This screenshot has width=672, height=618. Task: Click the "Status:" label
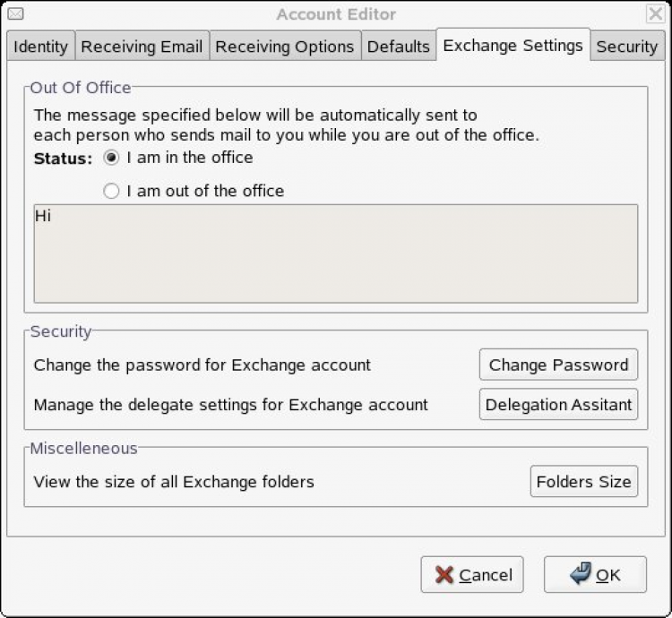coord(63,159)
